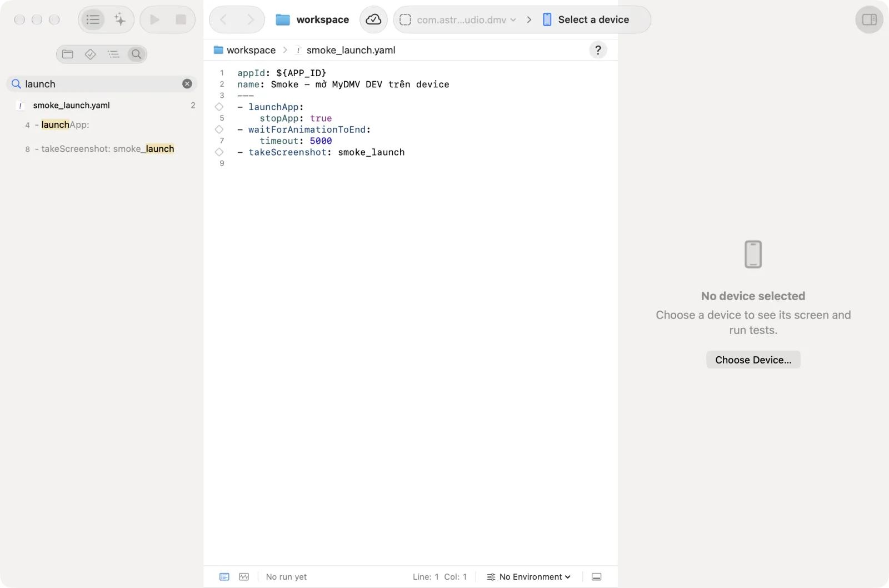Image resolution: width=889 pixels, height=588 pixels.
Task: Open the AI sparkle assistant
Action: click(120, 19)
